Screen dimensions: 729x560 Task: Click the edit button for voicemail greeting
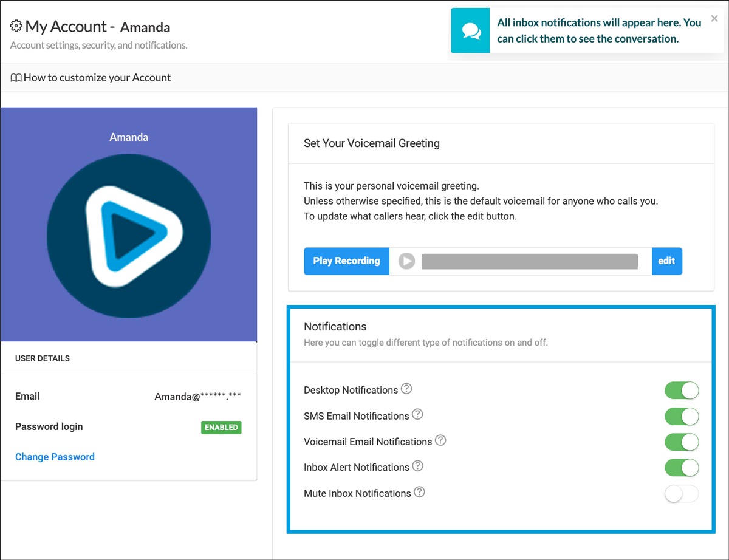666,261
